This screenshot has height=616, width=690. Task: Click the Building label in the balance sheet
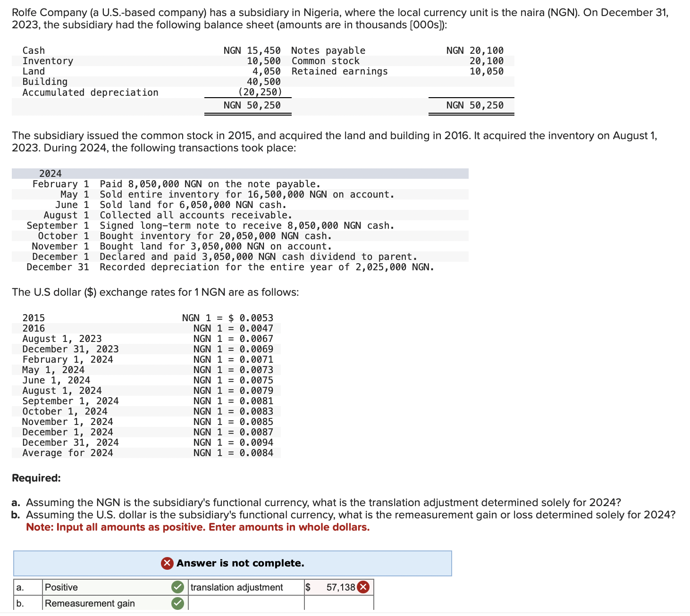tap(45, 82)
